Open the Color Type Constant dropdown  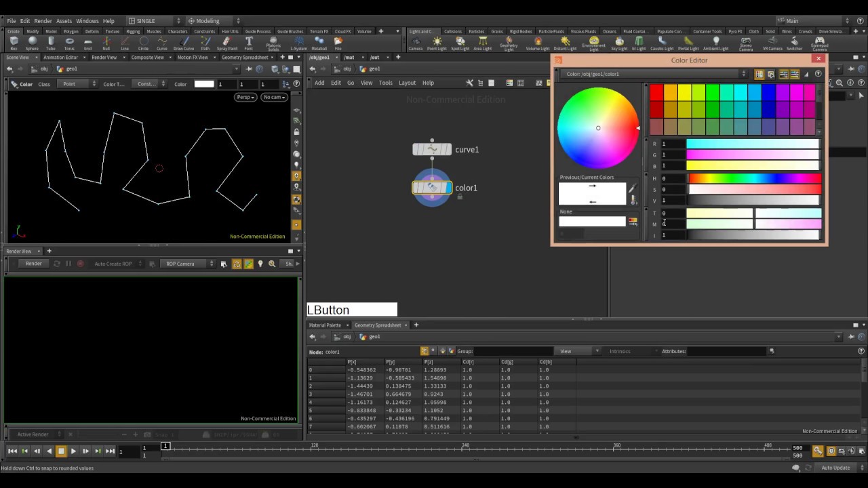pos(151,84)
